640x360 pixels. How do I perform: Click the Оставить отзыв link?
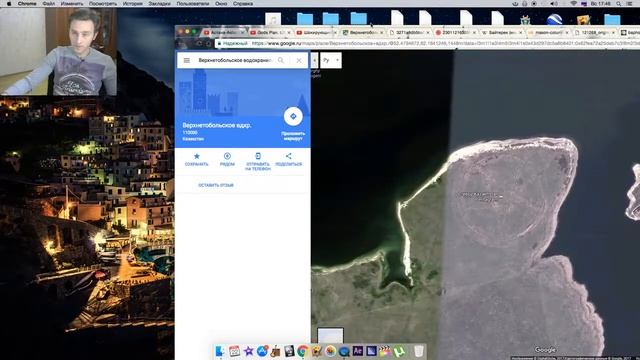pyautogui.click(x=216, y=185)
